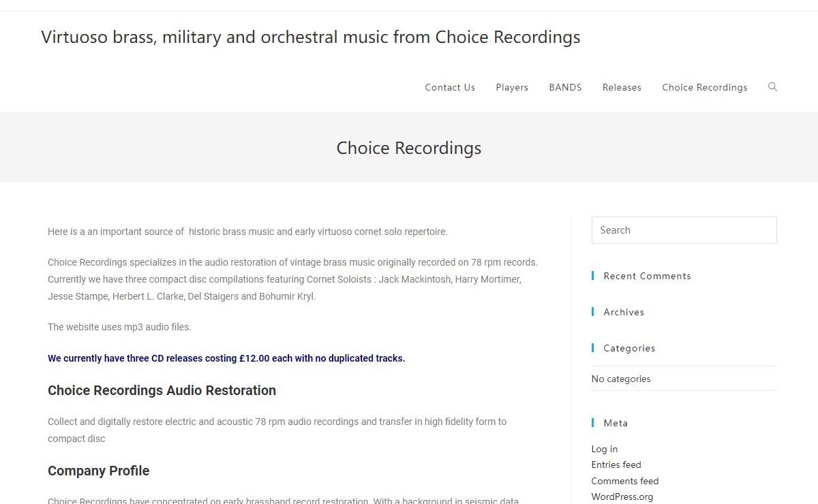Click the Meta widget heading
This screenshot has height=504, width=818.
[x=616, y=423]
